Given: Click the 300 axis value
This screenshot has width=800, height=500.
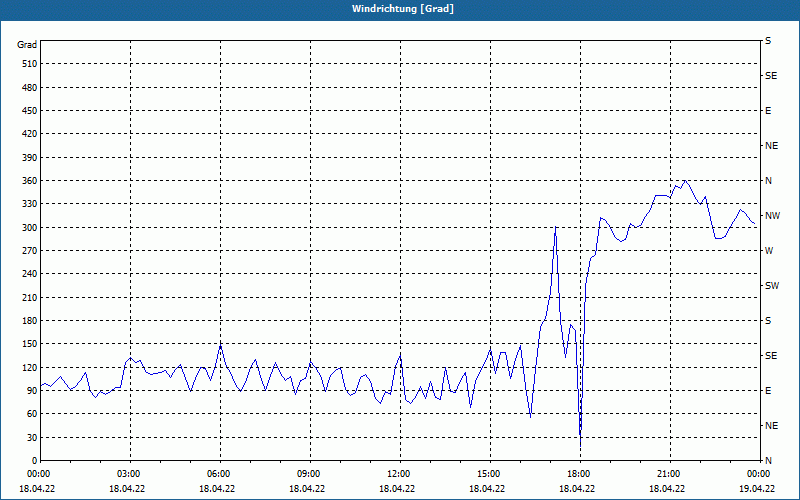Looking at the screenshot, I should coord(30,227).
